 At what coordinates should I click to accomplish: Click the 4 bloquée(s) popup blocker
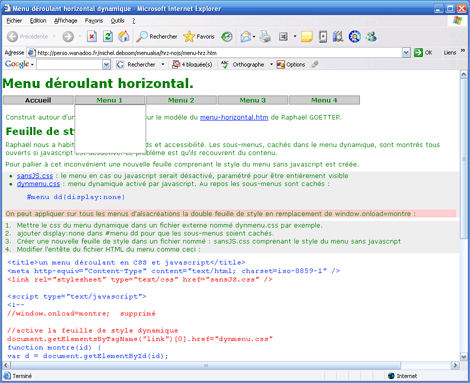coord(192,64)
